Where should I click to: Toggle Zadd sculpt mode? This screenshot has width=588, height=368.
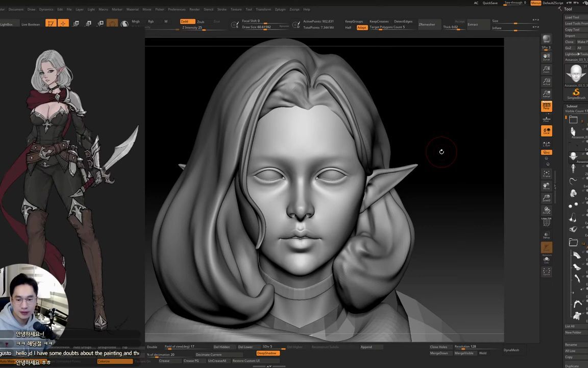tap(187, 21)
